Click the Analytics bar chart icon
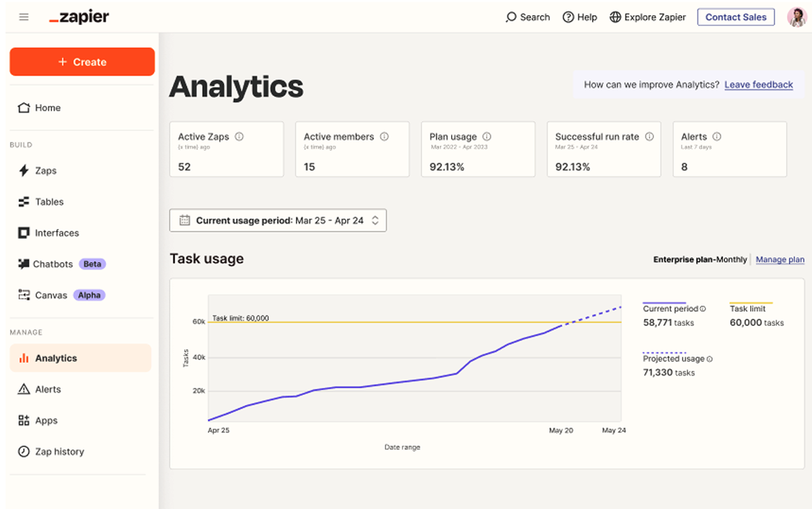Image resolution: width=812 pixels, height=509 pixels. [x=24, y=358]
